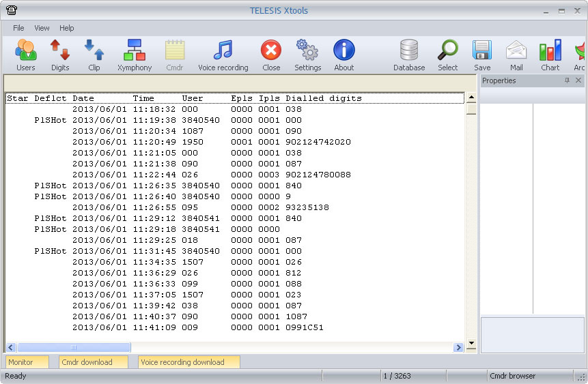The height and width of the screenshot is (384, 588).
Task: Show the About information dialog
Action: 344,55
